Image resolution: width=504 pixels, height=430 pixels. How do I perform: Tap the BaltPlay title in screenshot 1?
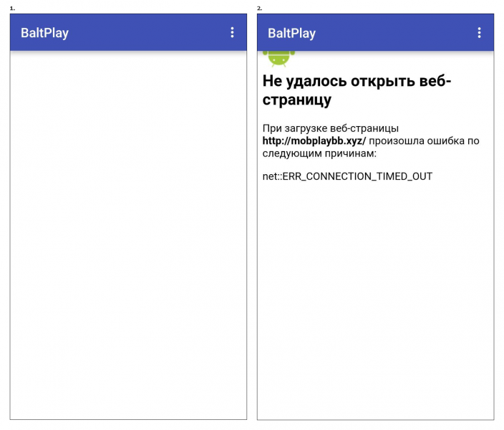pos(44,33)
